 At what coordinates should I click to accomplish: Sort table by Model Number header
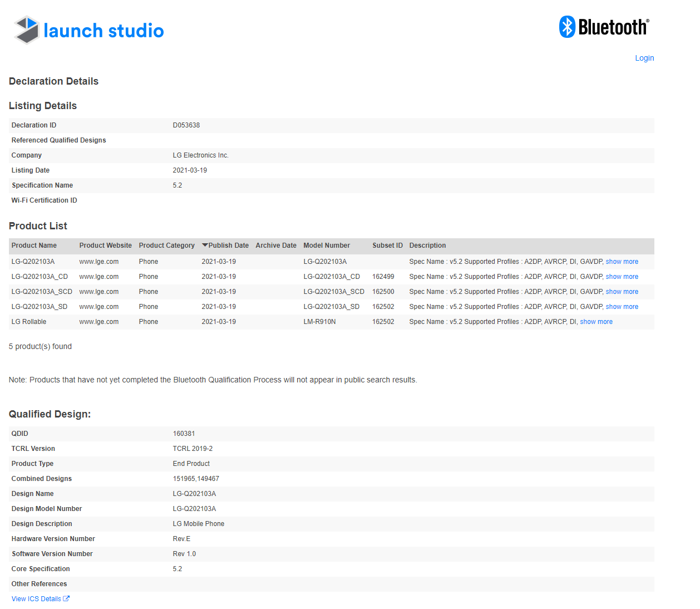click(x=327, y=245)
